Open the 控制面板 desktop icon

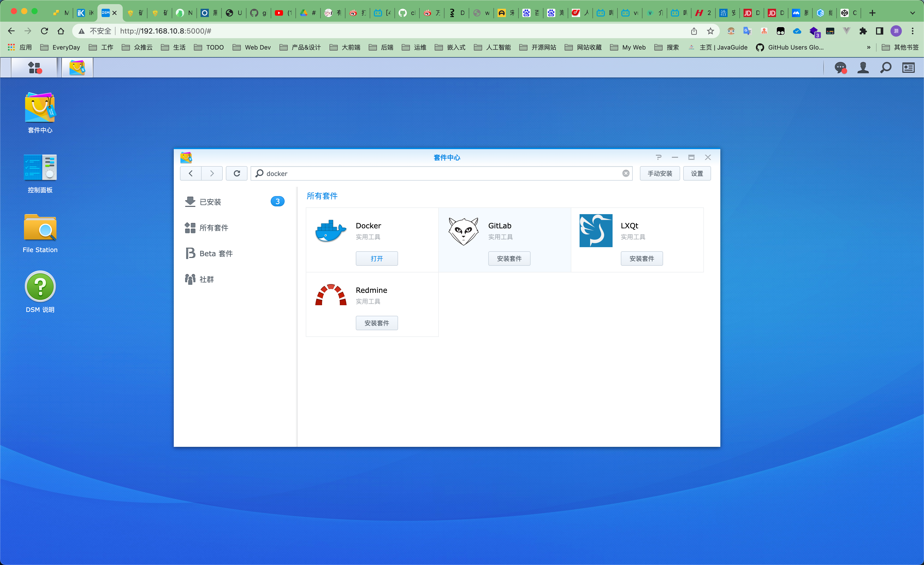click(40, 173)
